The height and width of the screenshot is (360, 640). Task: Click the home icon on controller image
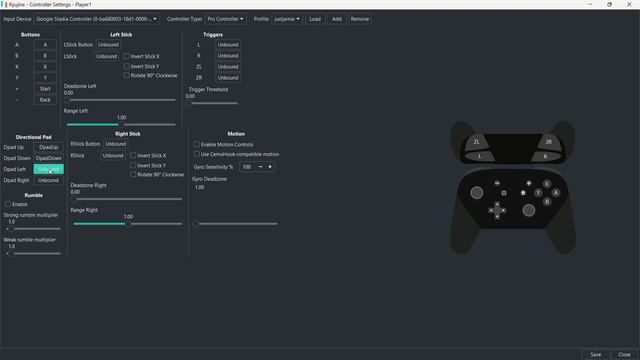click(523, 193)
